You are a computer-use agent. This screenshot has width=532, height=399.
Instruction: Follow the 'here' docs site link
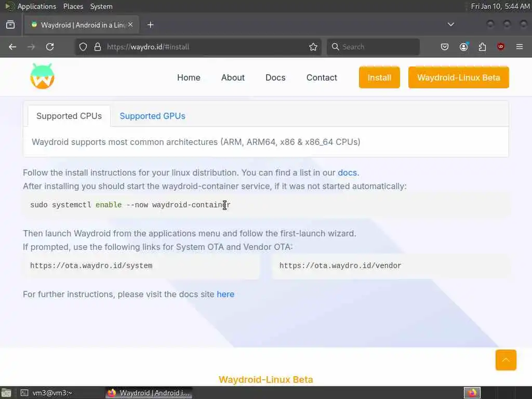click(225, 294)
